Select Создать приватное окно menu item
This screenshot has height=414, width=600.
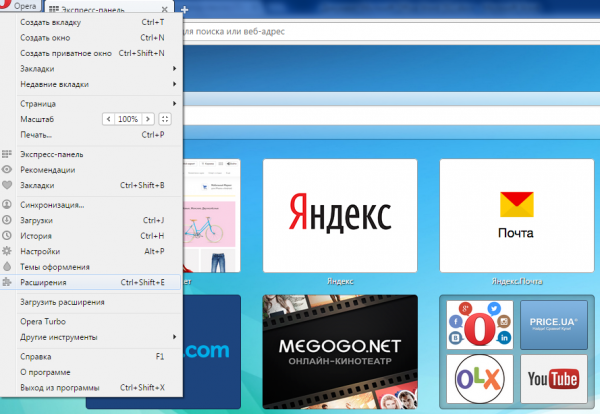click(91, 53)
